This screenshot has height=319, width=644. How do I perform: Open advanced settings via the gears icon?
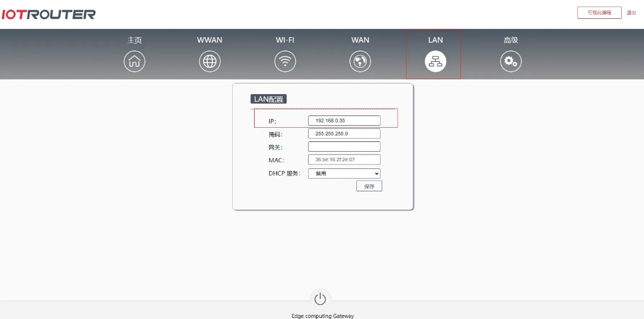pos(510,62)
